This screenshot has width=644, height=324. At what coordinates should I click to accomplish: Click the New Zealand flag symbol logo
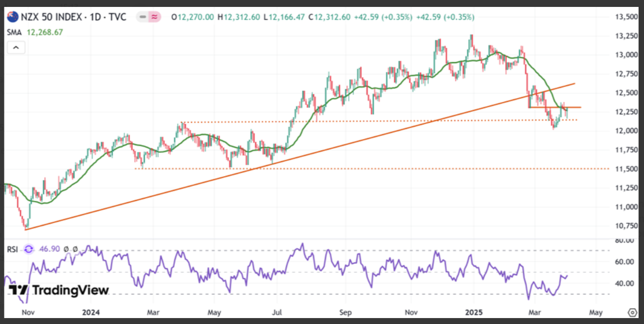(x=12, y=17)
